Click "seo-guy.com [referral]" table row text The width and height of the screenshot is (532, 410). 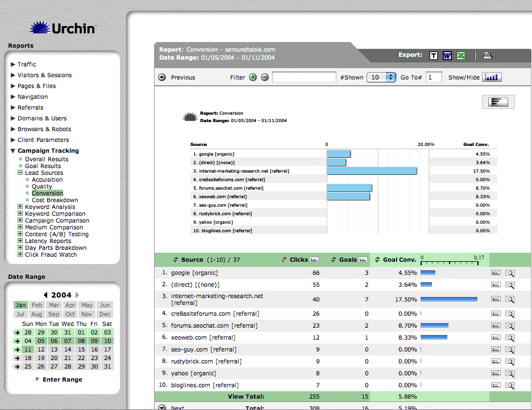click(x=204, y=349)
